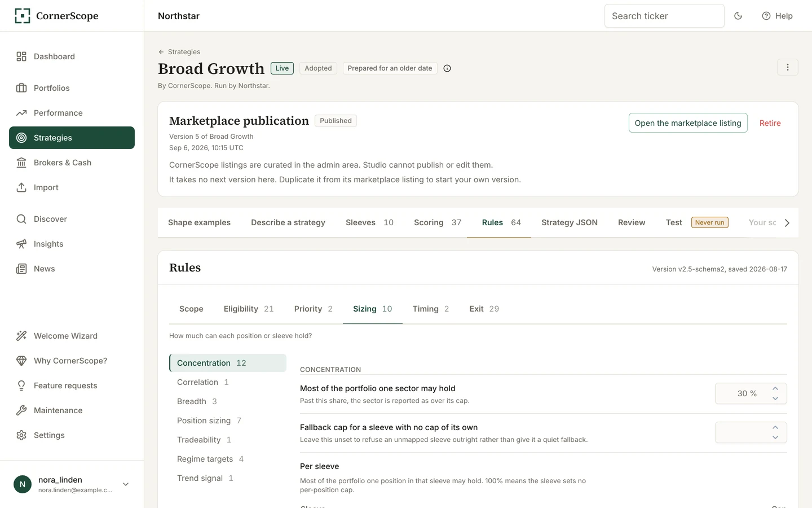Image resolution: width=812 pixels, height=508 pixels.
Task: Decrease the sector cap value below 30 %
Action: coord(775,398)
